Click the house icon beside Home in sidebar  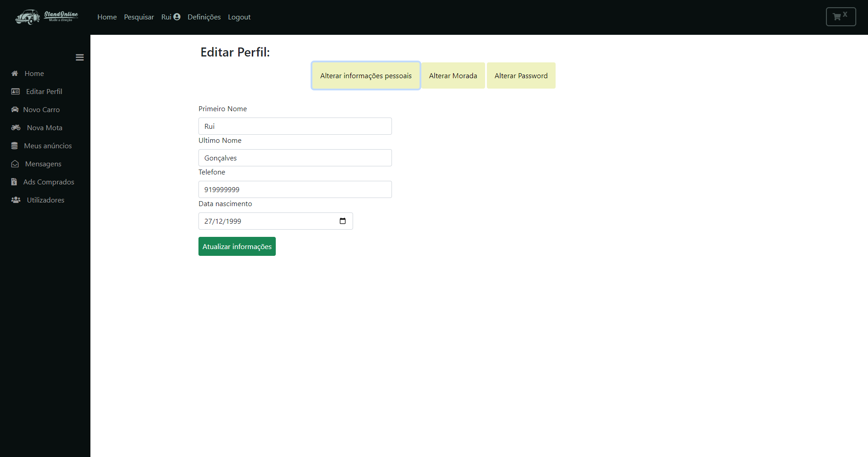click(15, 73)
